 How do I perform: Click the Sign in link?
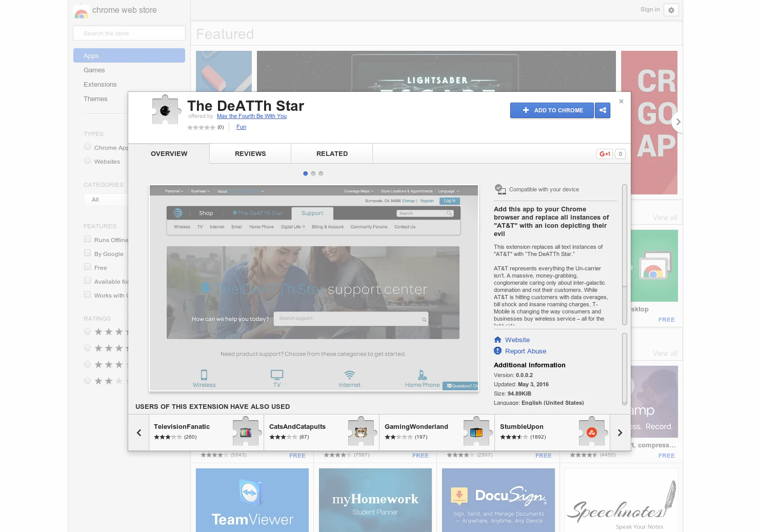pyautogui.click(x=650, y=9)
